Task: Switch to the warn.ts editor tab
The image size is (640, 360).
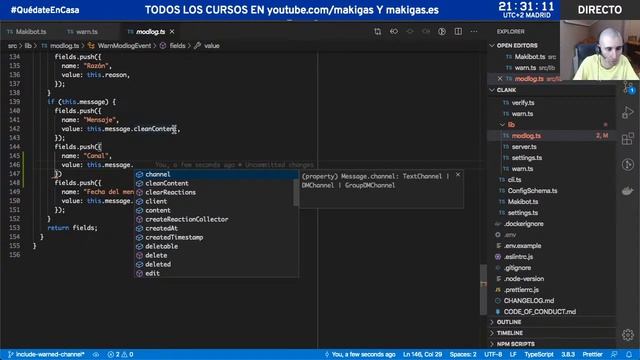Action: pyautogui.click(x=83, y=31)
